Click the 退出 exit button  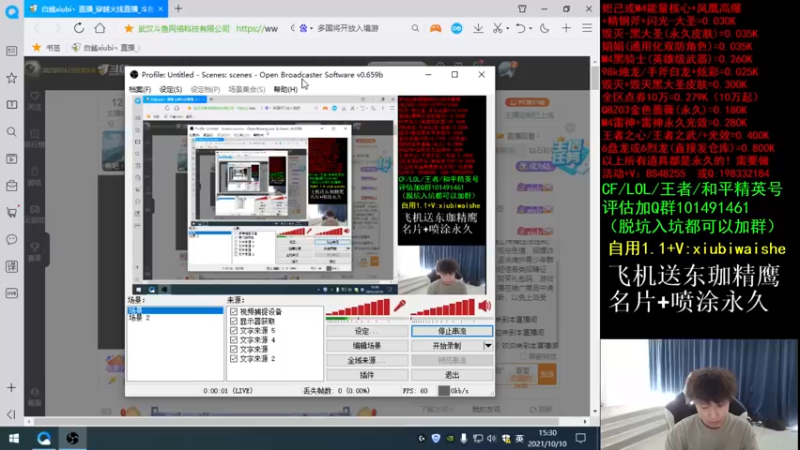452,375
